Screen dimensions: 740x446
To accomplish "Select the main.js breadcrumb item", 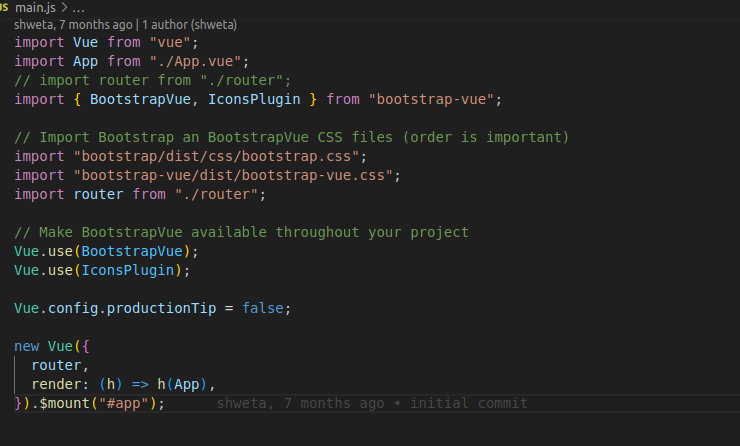I will [36, 8].
